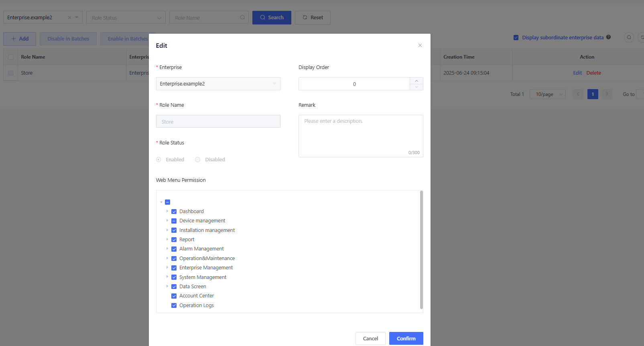Go to next page arrow in pagination
This screenshot has width=644, height=346.
[x=607, y=94]
